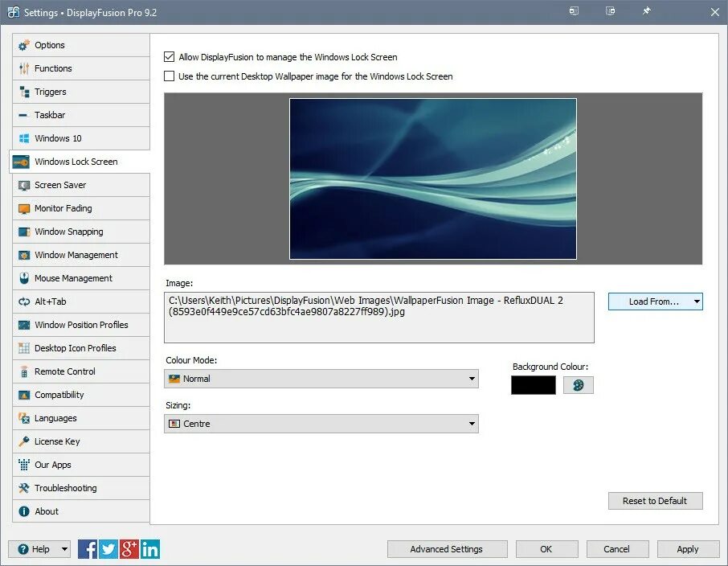Viewport: 728px width, 566px height.
Task: Click the pin icon in title bar
Action: tap(646, 11)
